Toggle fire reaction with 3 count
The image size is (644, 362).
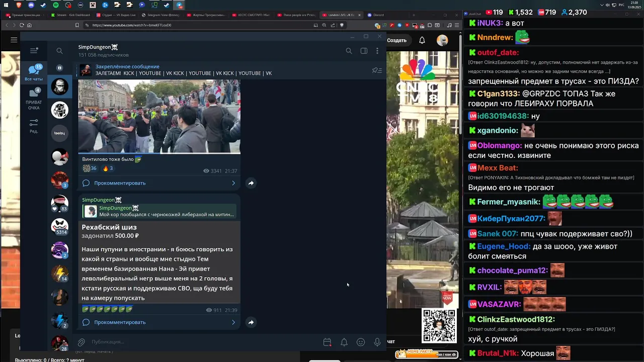click(x=108, y=168)
